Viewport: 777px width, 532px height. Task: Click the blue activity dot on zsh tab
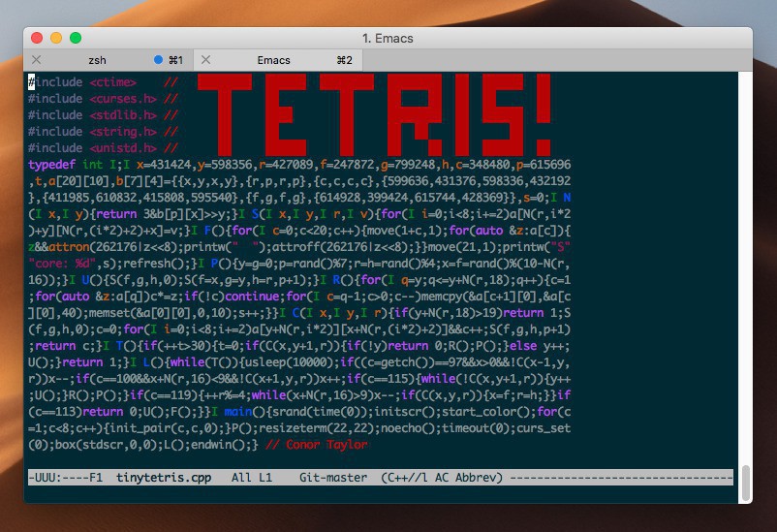pos(158,59)
